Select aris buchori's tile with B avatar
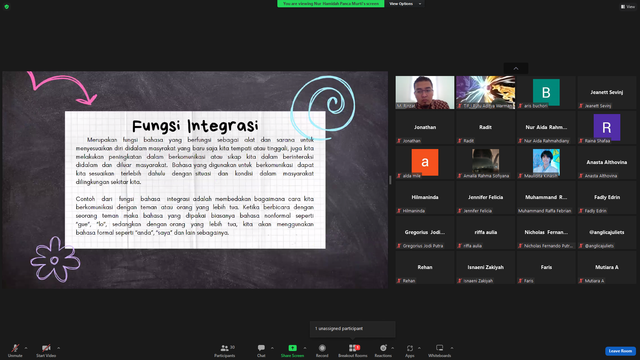The width and height of the screenshot is (640, 360). coord(546,92)
